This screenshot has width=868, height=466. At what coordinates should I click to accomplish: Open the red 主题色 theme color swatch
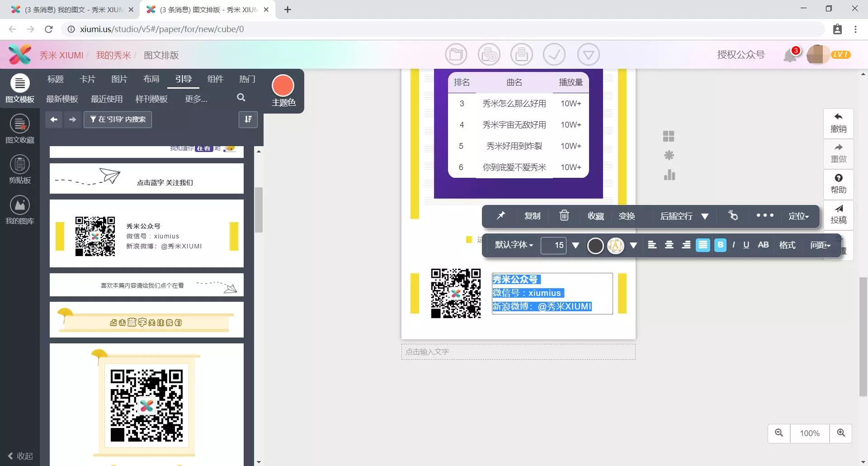(283, 86)
